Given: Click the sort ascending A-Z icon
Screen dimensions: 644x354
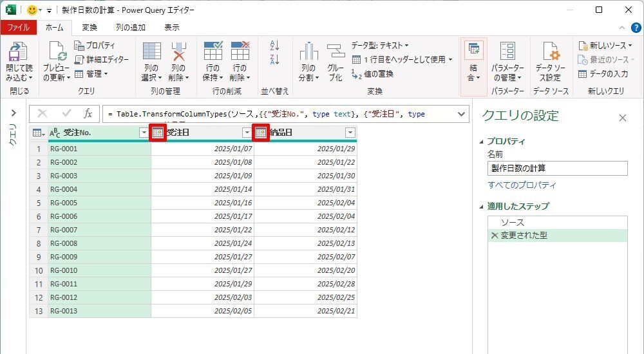Looking at the screenshot, I should 274,46.
